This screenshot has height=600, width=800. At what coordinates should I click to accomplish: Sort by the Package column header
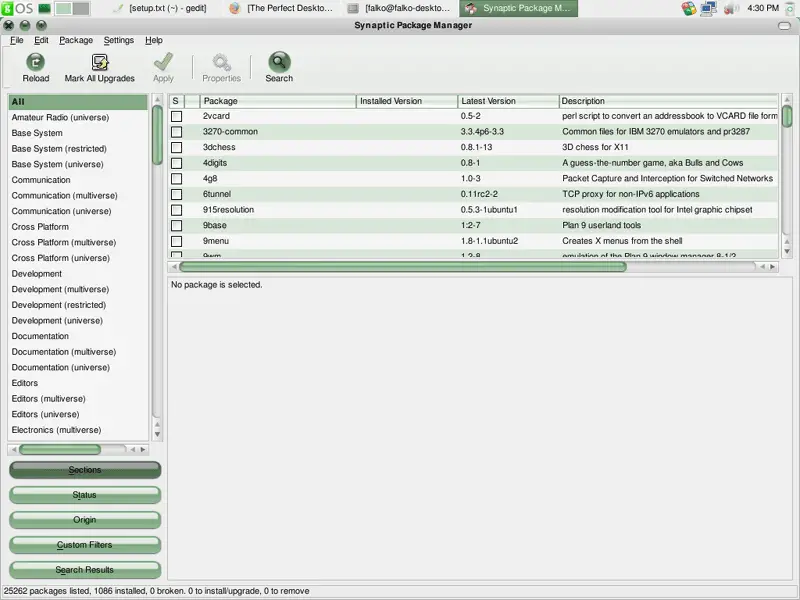coord(278,101)
